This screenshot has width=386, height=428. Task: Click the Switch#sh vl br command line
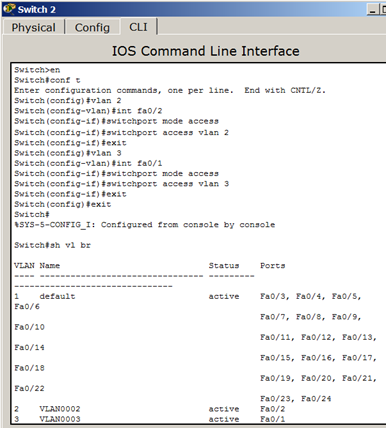pos(52,245)
